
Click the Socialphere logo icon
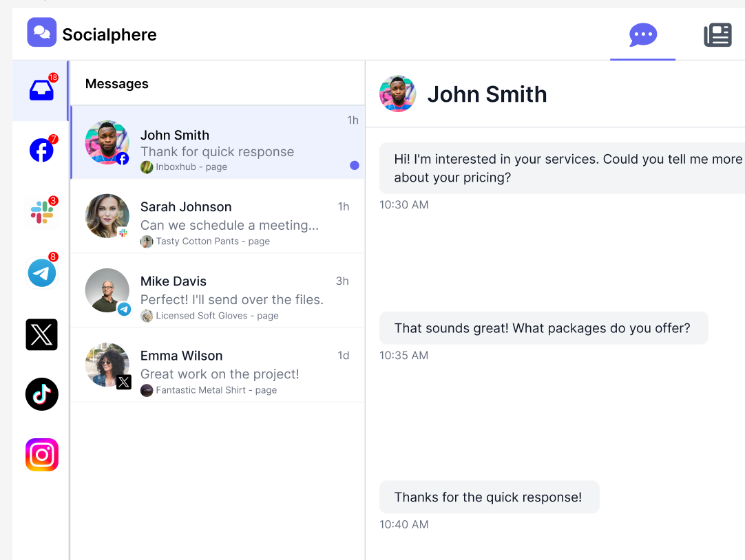pos(42,32)
